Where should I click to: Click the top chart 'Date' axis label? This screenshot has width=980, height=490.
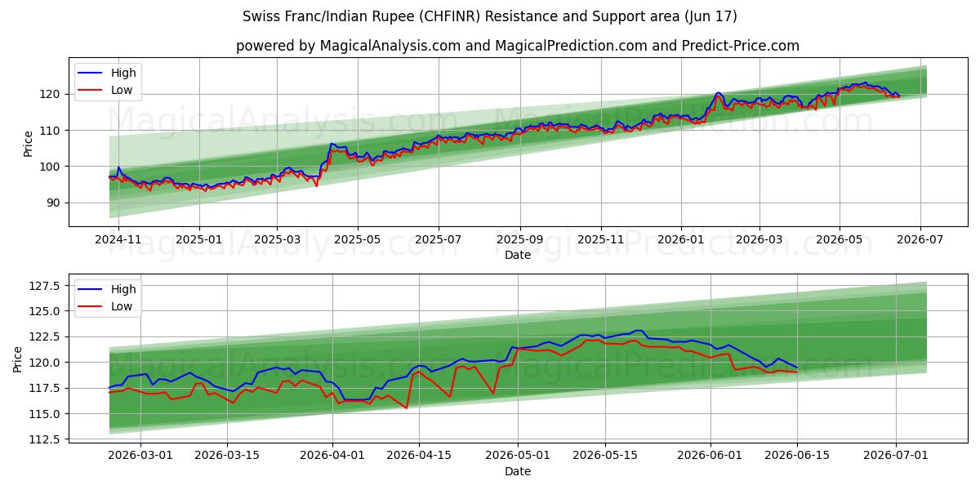tap(518, 255)
